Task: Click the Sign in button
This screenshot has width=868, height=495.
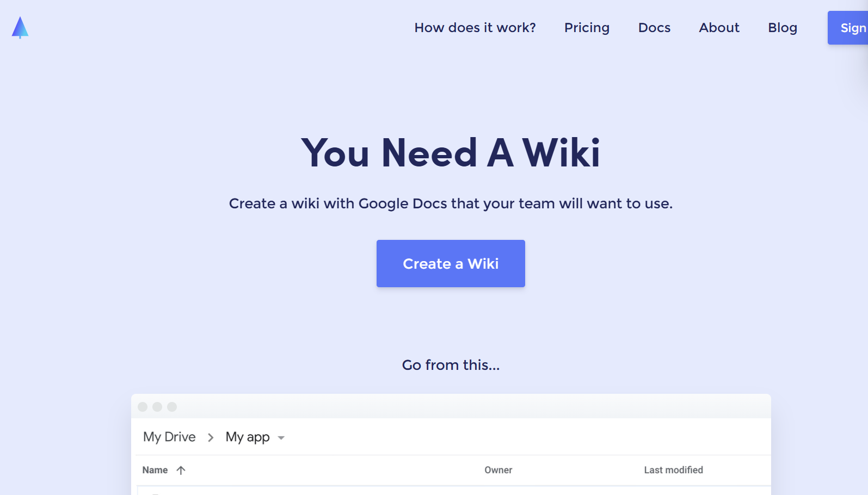Action: point(848,28)
